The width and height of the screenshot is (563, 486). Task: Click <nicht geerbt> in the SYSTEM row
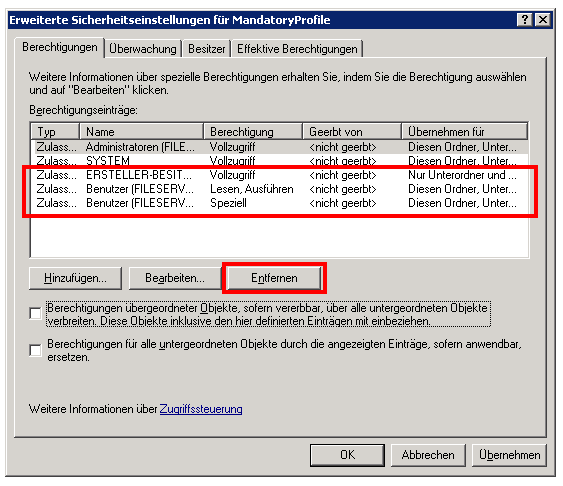pos(343,161)
